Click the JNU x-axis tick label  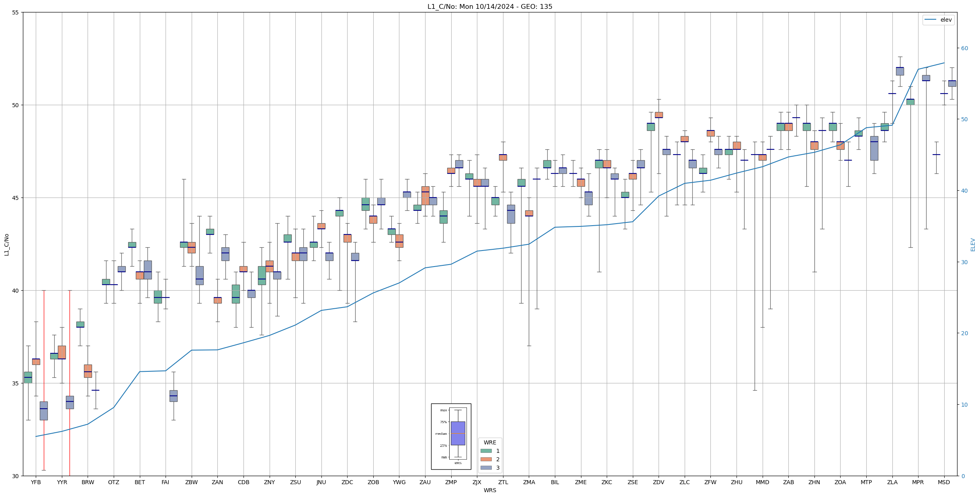[321, 482]
